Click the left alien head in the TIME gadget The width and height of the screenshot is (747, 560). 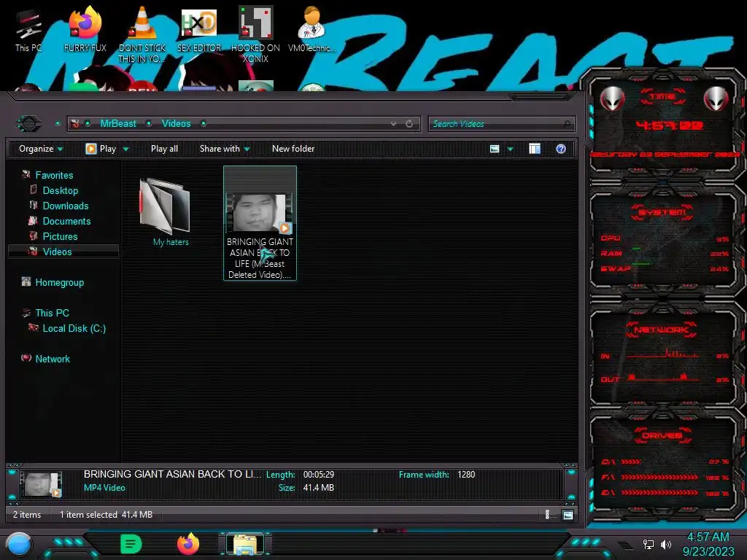coord(612,99)
